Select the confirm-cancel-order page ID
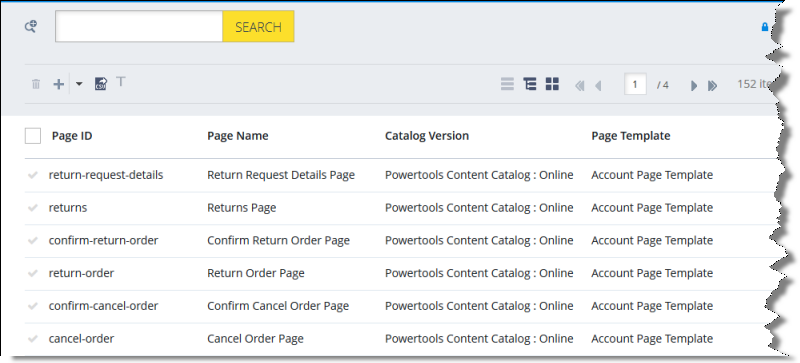The image size is (800, 363). click(x=103, y=306)
